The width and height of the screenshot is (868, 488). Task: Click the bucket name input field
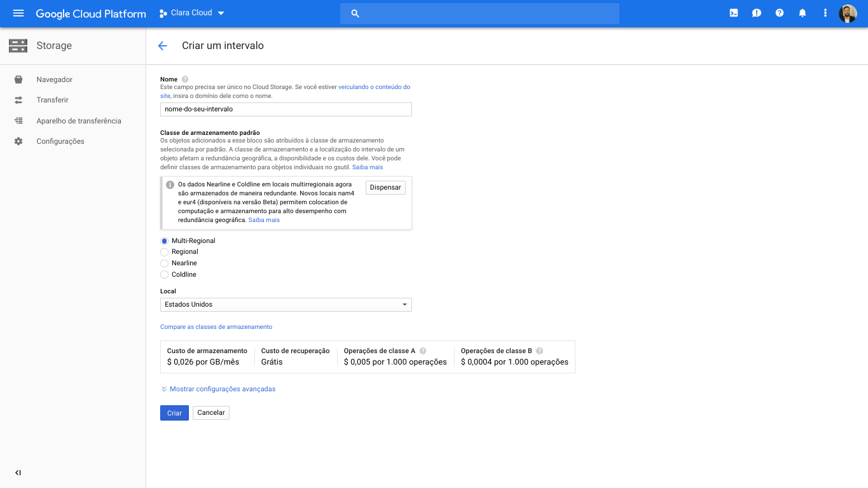click(x=286, y=109)
